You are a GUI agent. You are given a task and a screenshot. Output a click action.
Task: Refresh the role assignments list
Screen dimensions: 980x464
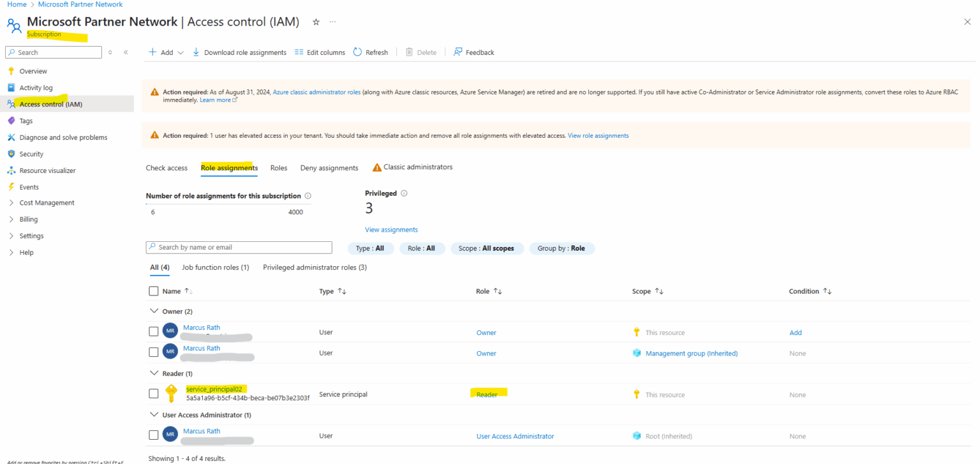pos(370,52)
